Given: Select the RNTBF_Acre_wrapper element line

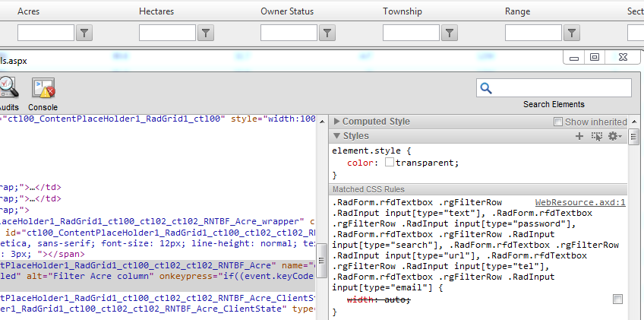Looking at the screenshot, I should (x=158, y=221).
